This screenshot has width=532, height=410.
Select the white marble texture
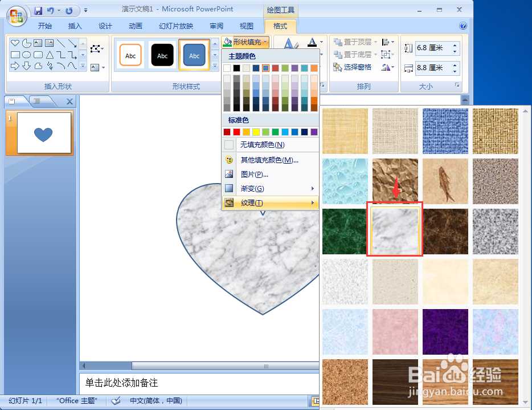tap(395, 232)
